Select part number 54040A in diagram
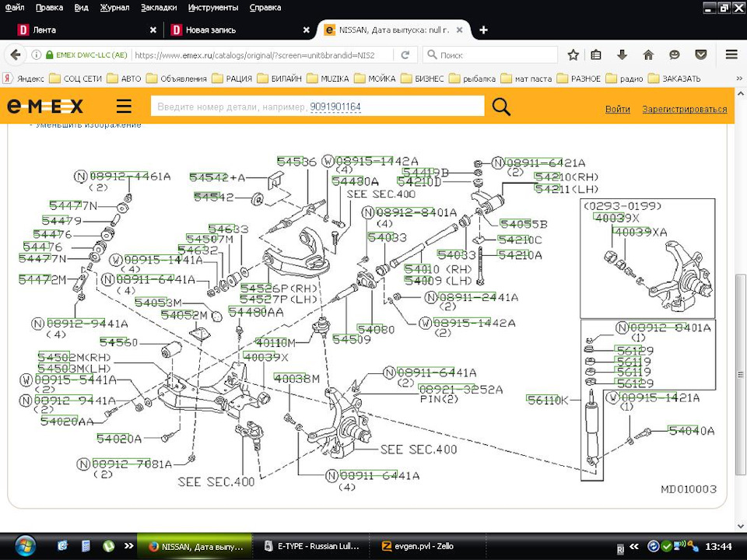Screen dimensions: 747x560 tap(691, 430)
